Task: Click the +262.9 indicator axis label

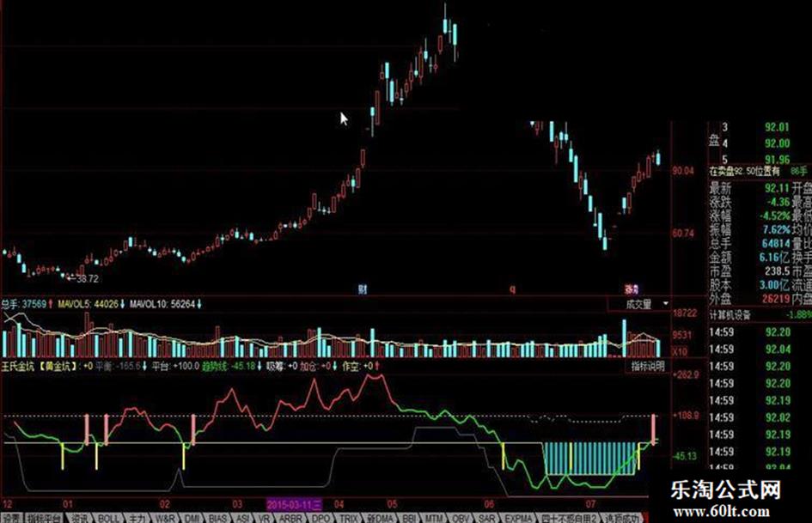Action: [686, 375]
